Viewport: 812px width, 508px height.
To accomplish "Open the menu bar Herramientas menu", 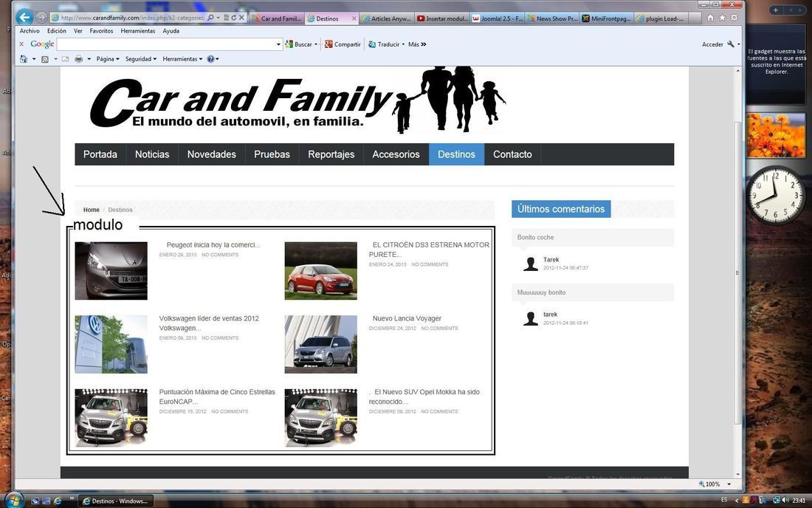I will coord(138,31).
